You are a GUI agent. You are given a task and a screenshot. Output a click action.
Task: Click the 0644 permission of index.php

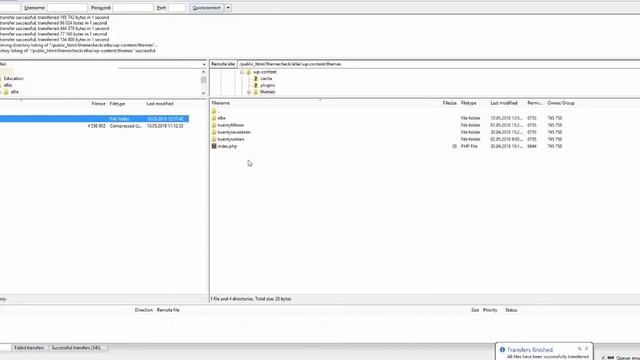pyautogui.click(x=532, y=146)
